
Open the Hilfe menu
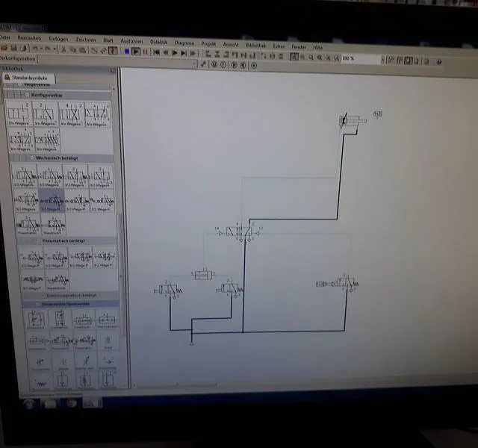(x=317, y=48)
